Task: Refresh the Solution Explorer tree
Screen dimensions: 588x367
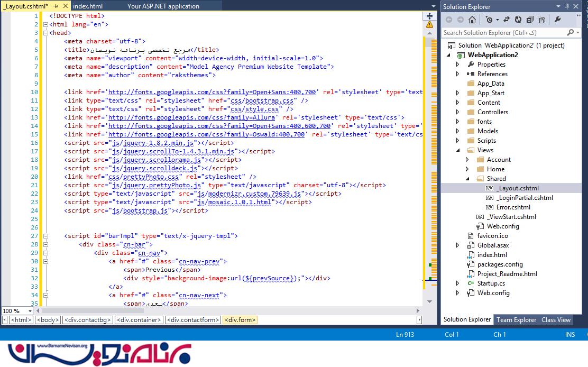Action: (518, 20)
